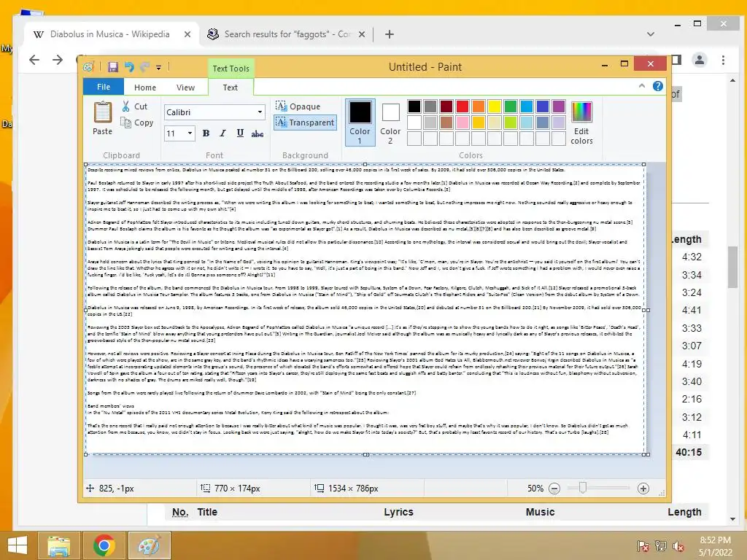Pick the purple color swatch
Screen dimensions: 747x560
click(x=558, y=106)
